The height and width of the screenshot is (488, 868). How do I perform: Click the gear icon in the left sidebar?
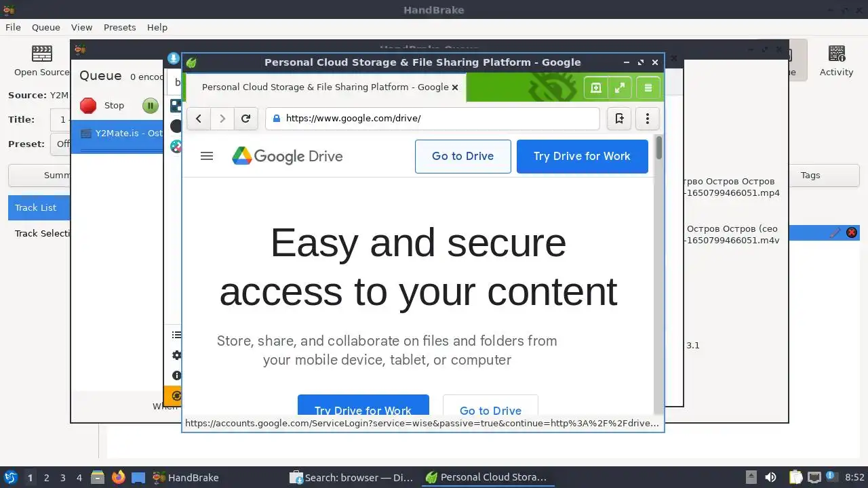point(176,355)
